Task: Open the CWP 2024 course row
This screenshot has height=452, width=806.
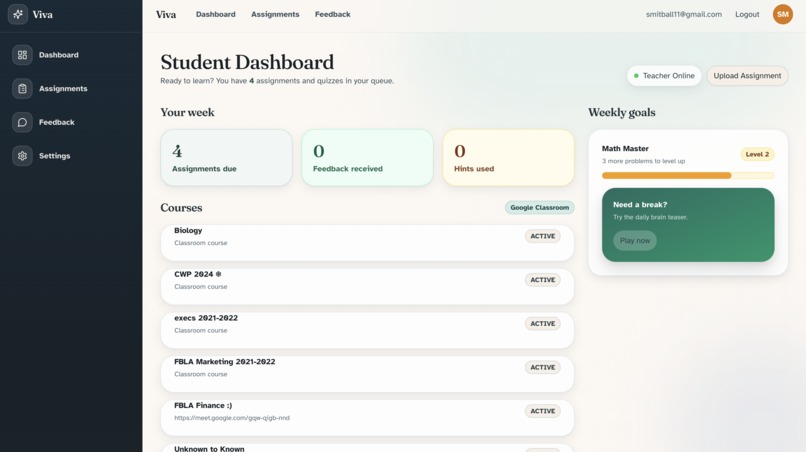Action: (367, 286)
